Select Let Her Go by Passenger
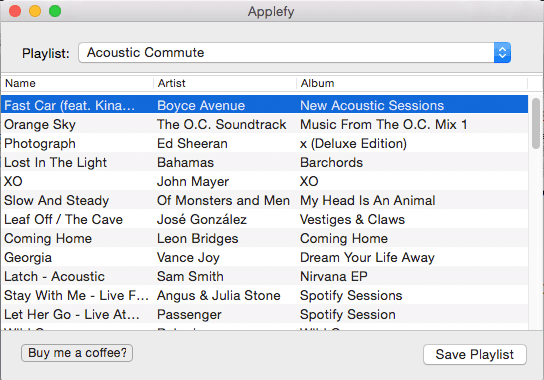Image resolution: width=544 pixels, height=380 pixels. [x=264, y=314]
